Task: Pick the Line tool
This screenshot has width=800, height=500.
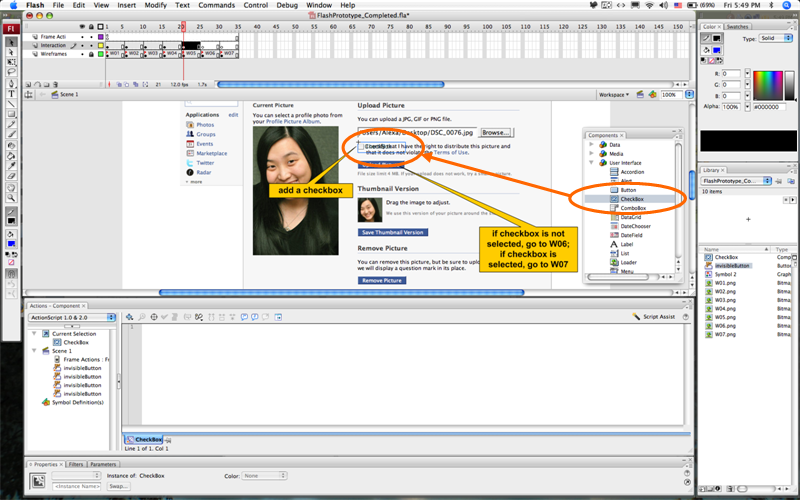Action: point(11,104)
